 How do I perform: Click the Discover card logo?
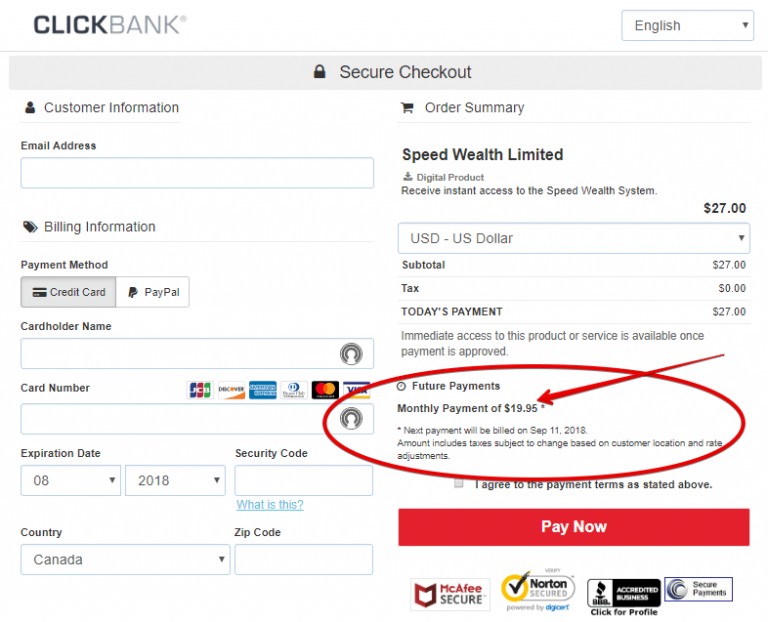tap(231, 390)
